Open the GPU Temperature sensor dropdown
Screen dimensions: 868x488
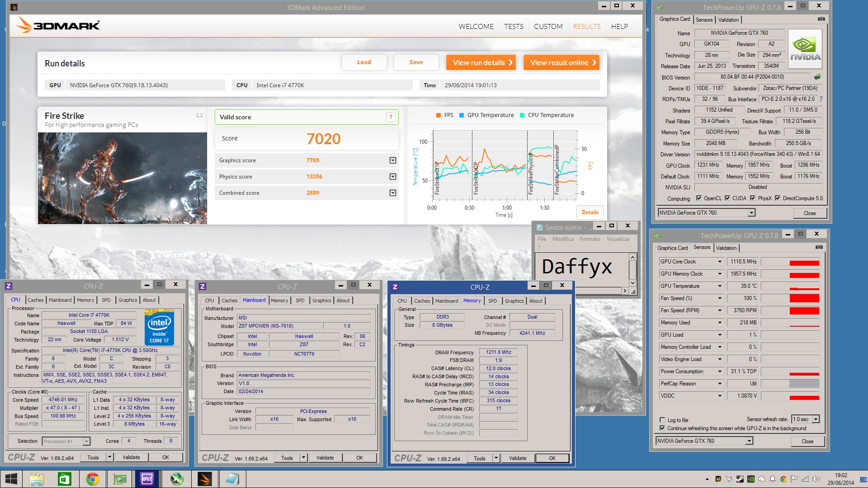tap(720, 286)
